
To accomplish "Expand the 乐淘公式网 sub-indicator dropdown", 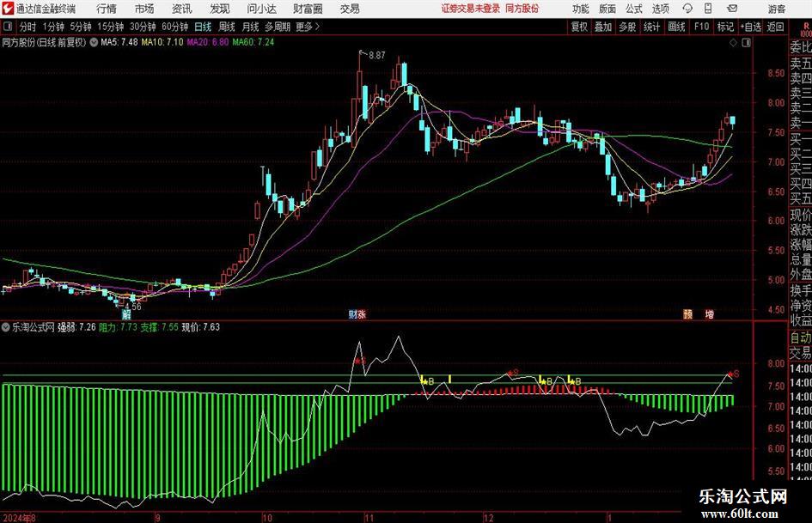I will point(6,327).
